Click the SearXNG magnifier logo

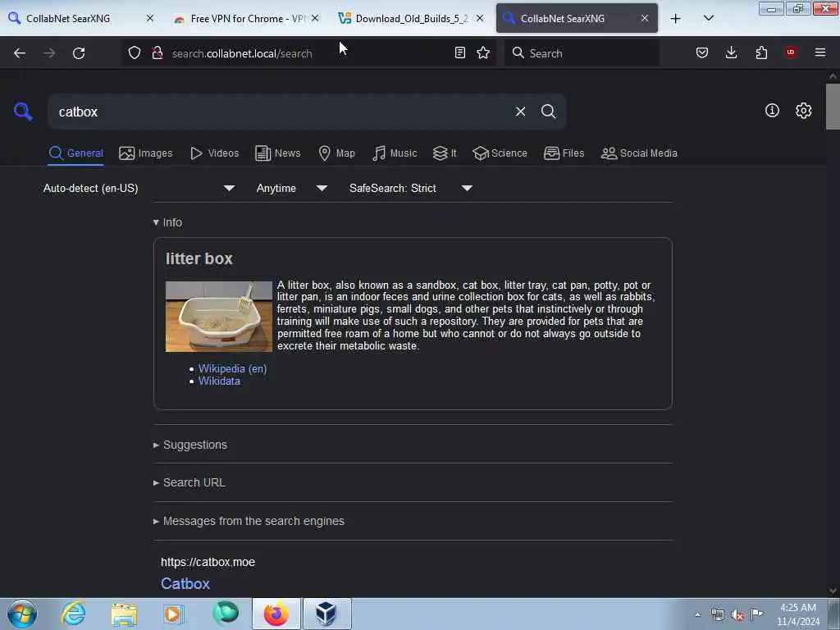point(23,112)
